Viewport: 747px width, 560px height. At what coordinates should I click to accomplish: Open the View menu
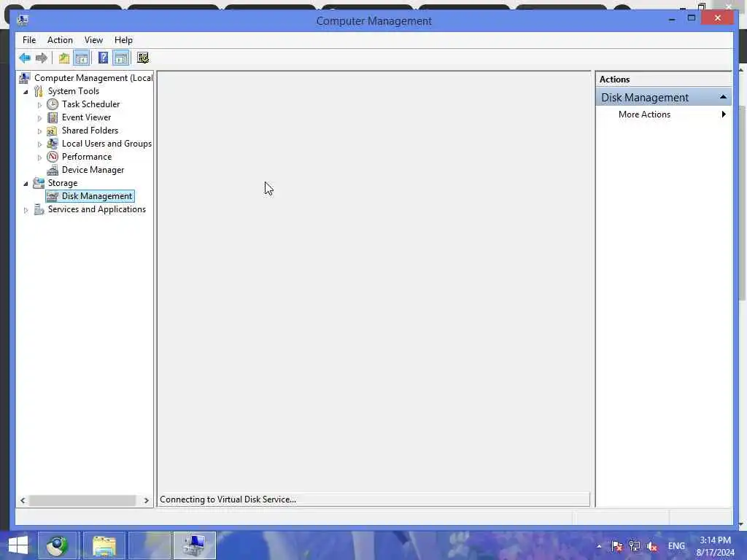pos(93,40)
